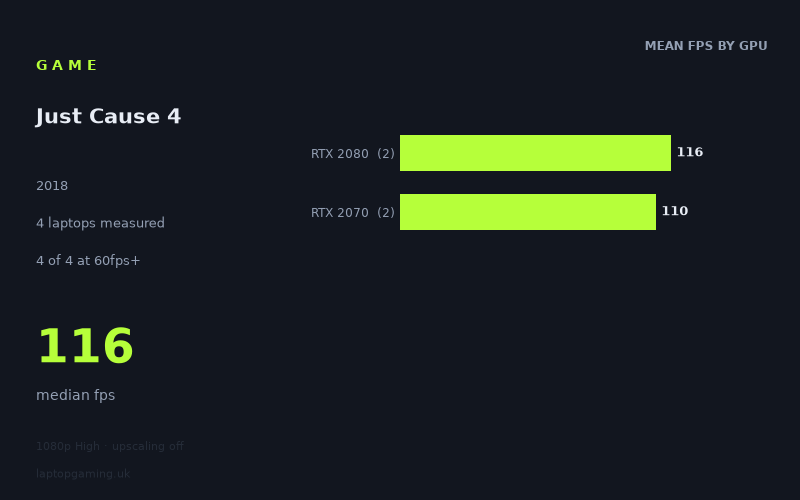Viewport: 800px width, 500px height.
Task: Click the "1080p High" settings text
Action: point(68,446)
